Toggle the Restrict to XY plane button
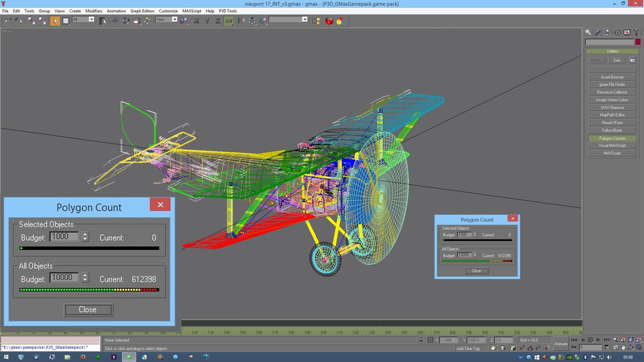644x362 pixels. (229, 21)
